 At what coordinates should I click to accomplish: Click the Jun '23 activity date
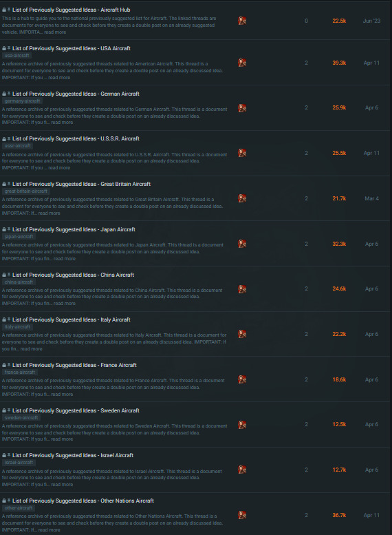tap(371, 21)
